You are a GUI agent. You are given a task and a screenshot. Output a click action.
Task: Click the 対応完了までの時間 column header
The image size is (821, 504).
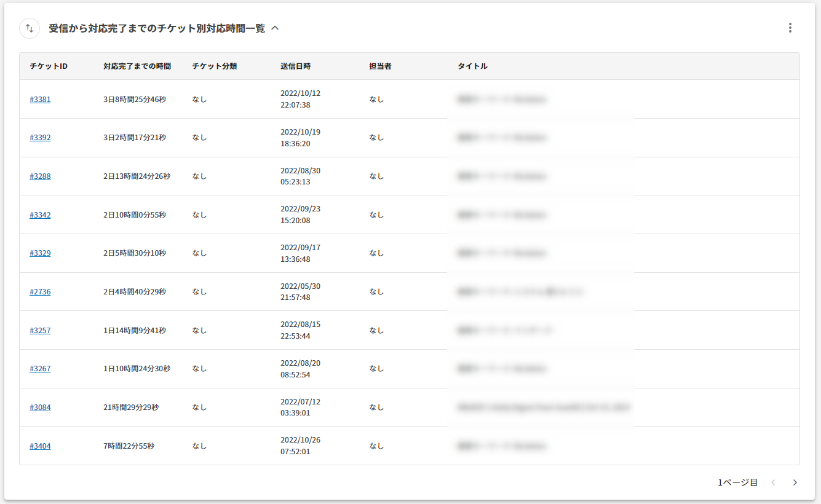tap(137, 66)
